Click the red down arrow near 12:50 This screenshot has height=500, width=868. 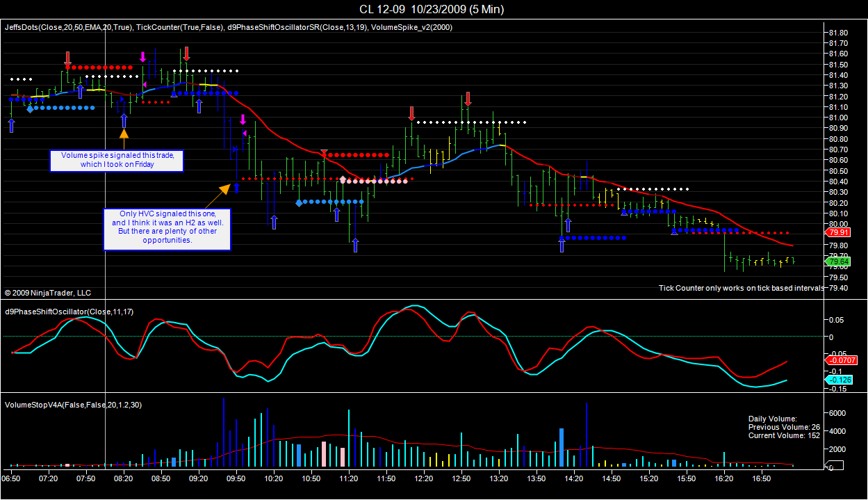pos(468,98)
